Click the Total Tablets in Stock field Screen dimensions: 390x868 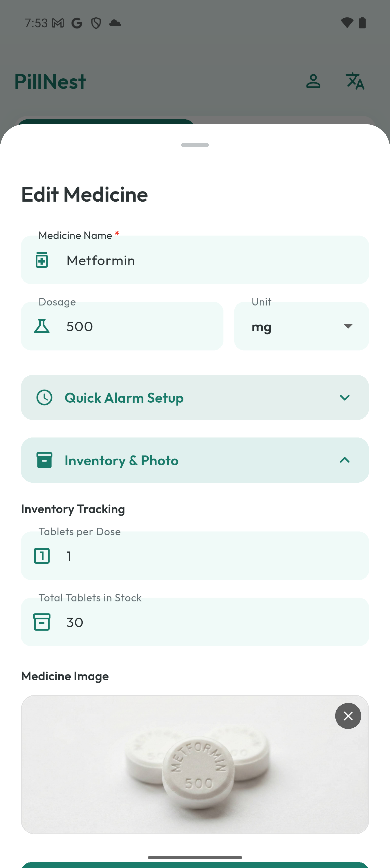coord(195,622)
